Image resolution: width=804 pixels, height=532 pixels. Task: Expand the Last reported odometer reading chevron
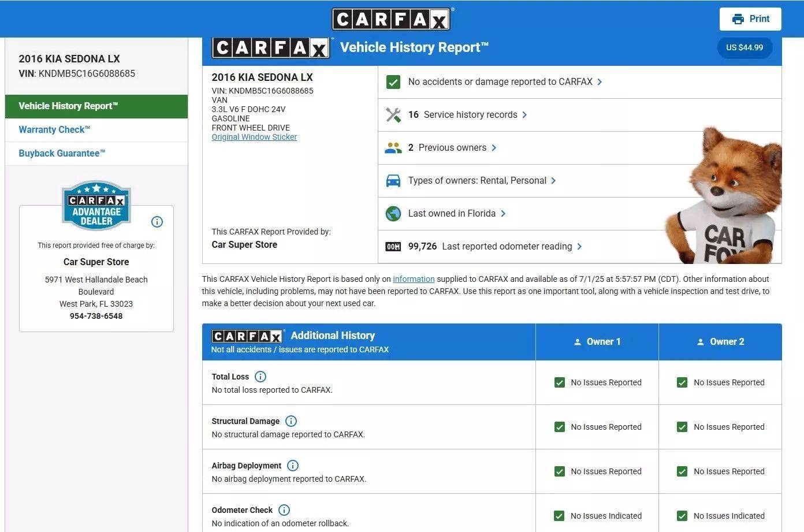(579, 247)
